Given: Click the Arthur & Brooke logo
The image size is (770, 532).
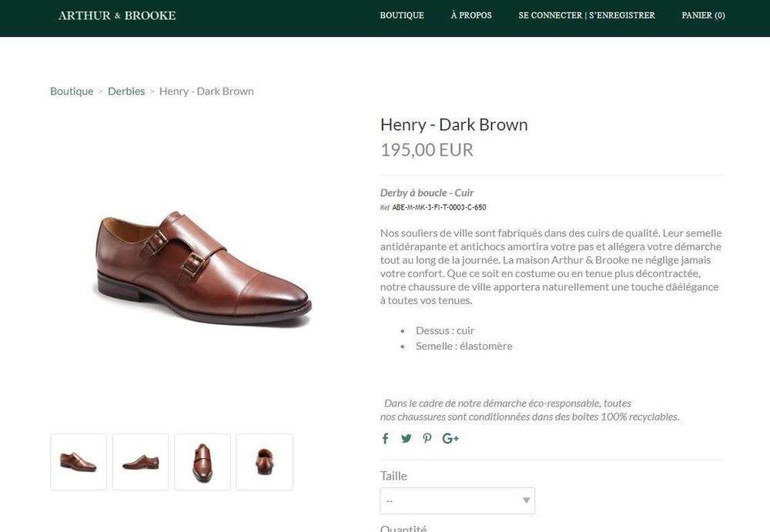Looking at the screenshot, I should (117, 15).
